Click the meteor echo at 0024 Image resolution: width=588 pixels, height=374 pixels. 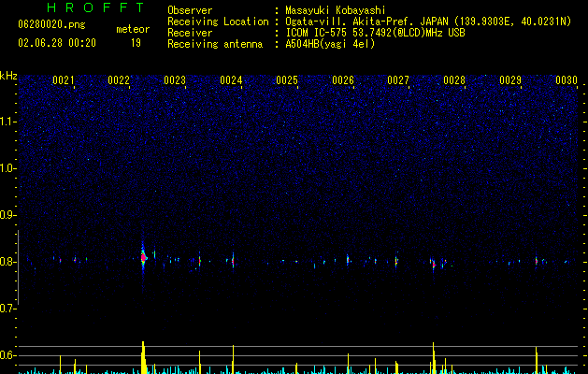tap(234, 260)
